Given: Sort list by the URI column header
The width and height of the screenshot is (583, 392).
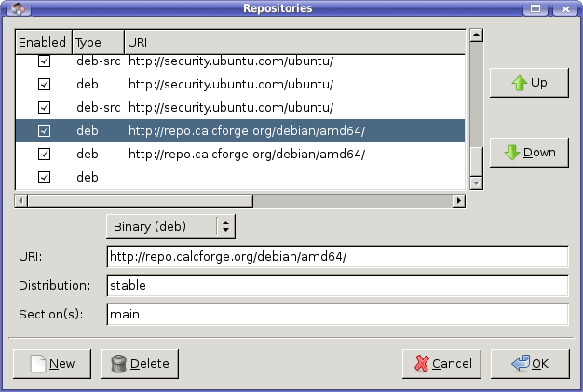Looking at the screenshot, I should pyautogui.click(x=294, y=42).
